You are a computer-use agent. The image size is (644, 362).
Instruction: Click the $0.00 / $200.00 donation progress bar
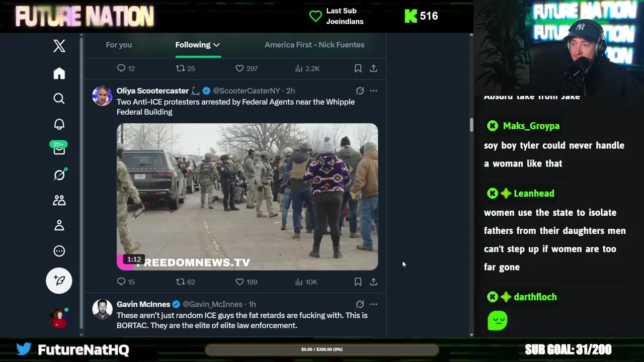click(x=322, y=349)
